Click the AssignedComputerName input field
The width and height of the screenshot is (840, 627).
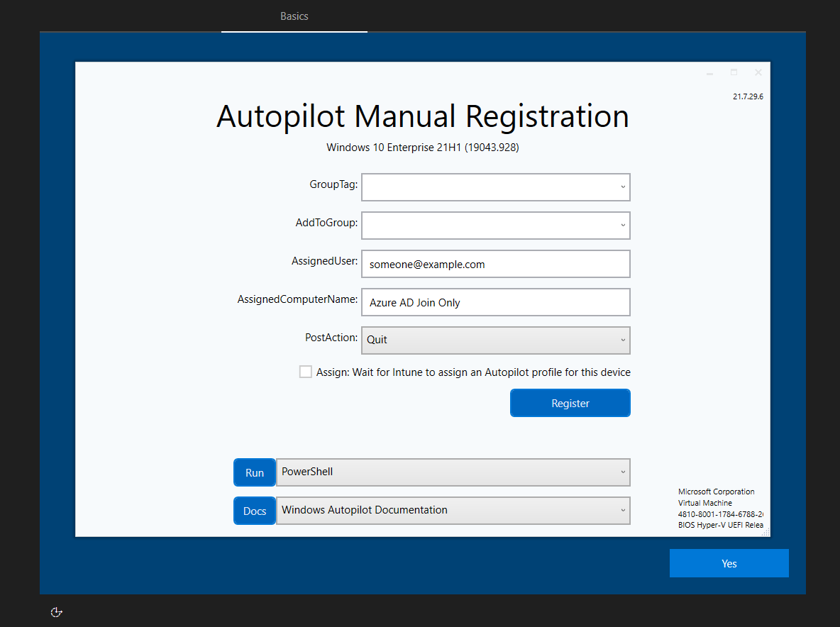tap(495, 303)
